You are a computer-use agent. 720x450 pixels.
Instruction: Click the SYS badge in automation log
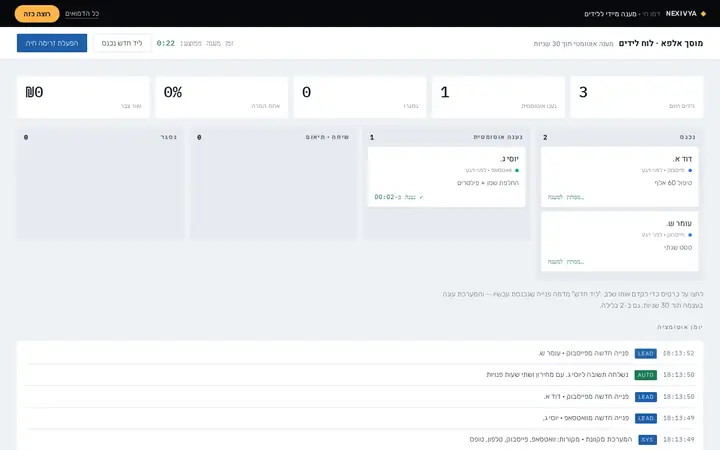647,440
